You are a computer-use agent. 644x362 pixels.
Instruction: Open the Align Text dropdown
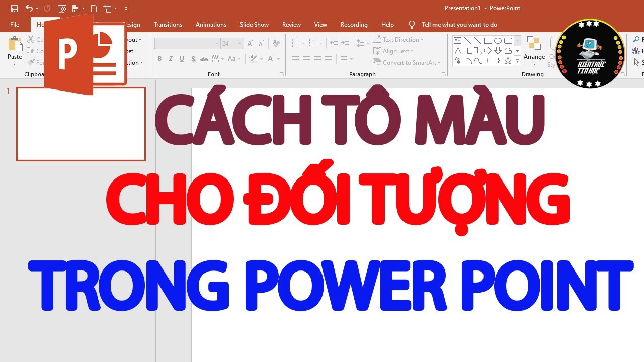click(x=393, y=51)
